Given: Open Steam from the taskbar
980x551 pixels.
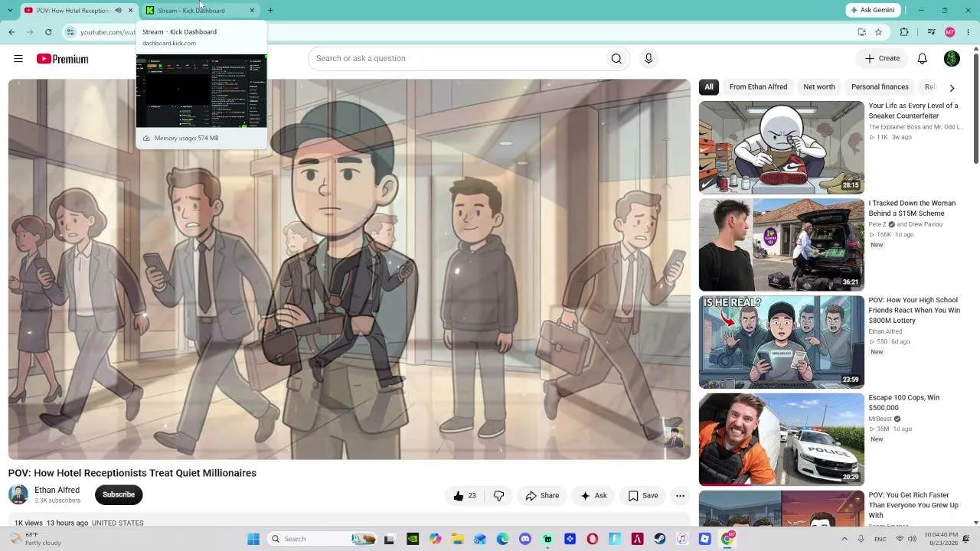Looking at the screenshot, I should [660, 539].
